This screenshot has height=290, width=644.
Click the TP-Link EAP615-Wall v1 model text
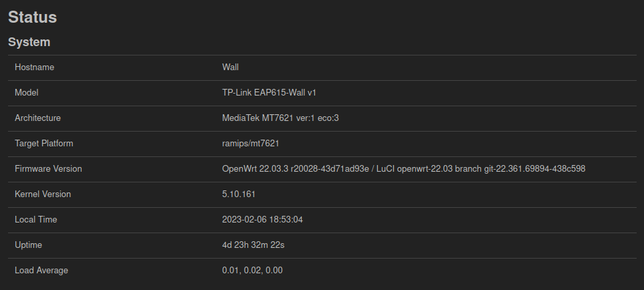(269, 93)
